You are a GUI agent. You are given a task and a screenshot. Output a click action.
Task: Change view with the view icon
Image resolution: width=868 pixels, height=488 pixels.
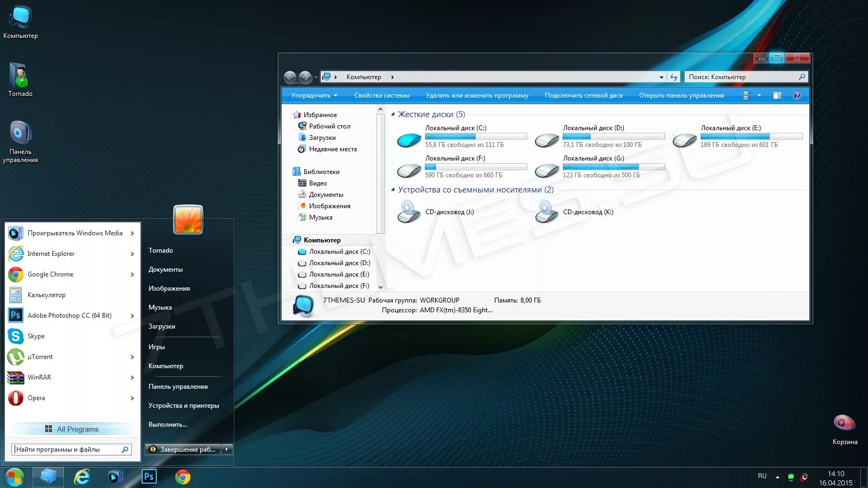pos(746,95)
